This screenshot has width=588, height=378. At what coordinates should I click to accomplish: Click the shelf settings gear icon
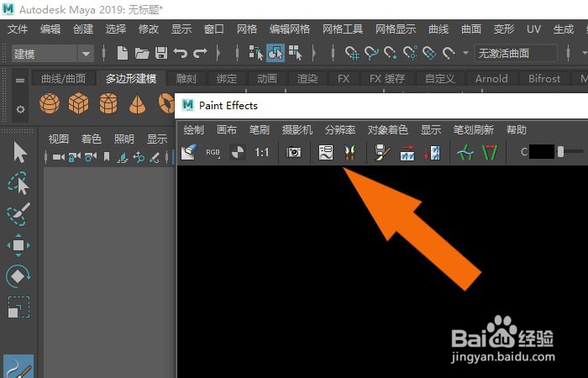click(x=20, y=109)
